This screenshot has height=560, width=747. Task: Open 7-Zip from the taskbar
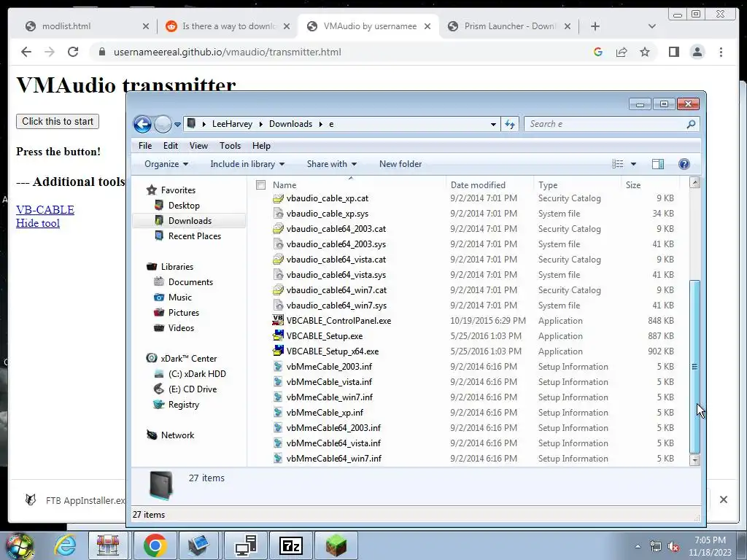pos(291,545)
